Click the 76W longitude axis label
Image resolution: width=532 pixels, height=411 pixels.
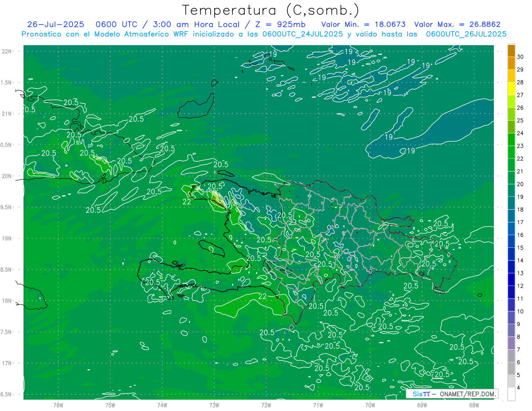pos(58,405)
